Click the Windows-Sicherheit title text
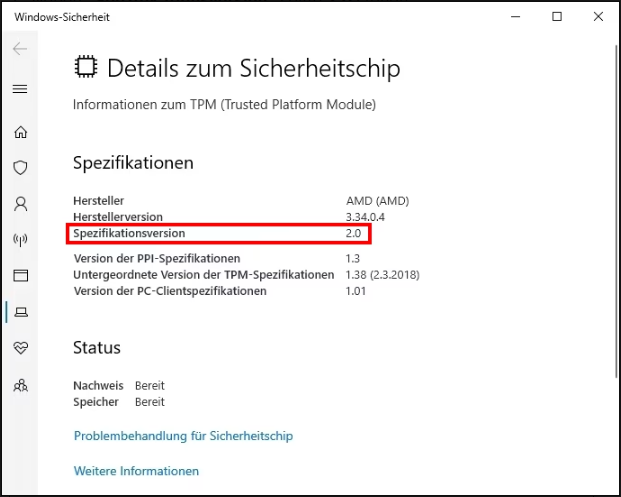 point(62,17)
